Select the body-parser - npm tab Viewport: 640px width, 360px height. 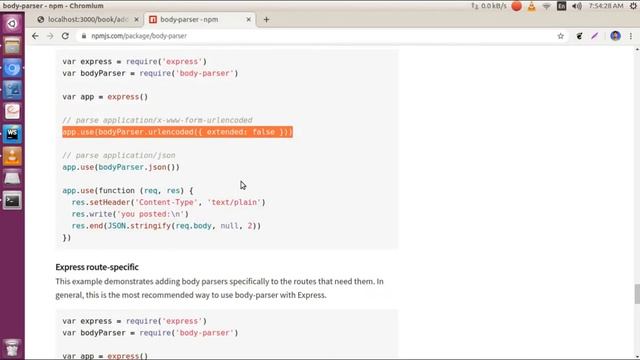coord(200,19)
